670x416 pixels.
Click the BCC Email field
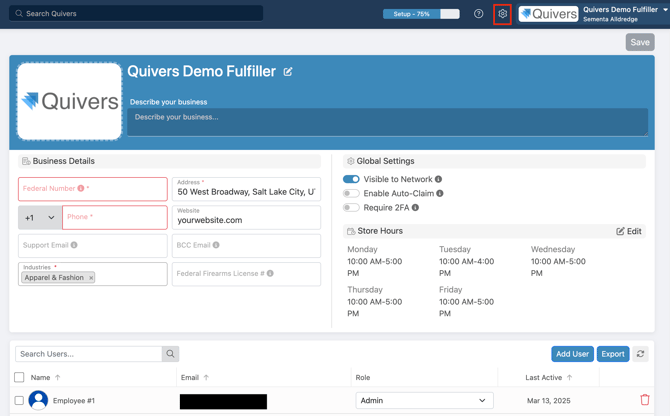click(246, 246)
